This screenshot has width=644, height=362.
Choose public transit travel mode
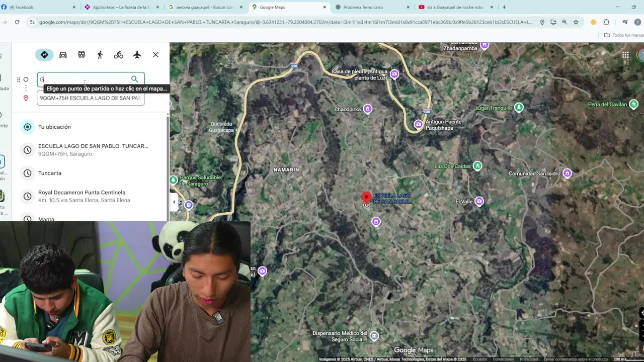pyautogui.click(x=82, y=55)
